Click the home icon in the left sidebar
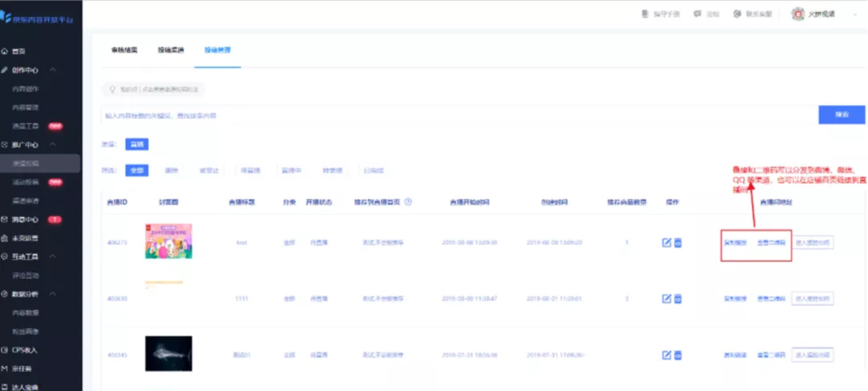This screenshot has width=868, height=391. pyautogui.click(x=5, y=51)
